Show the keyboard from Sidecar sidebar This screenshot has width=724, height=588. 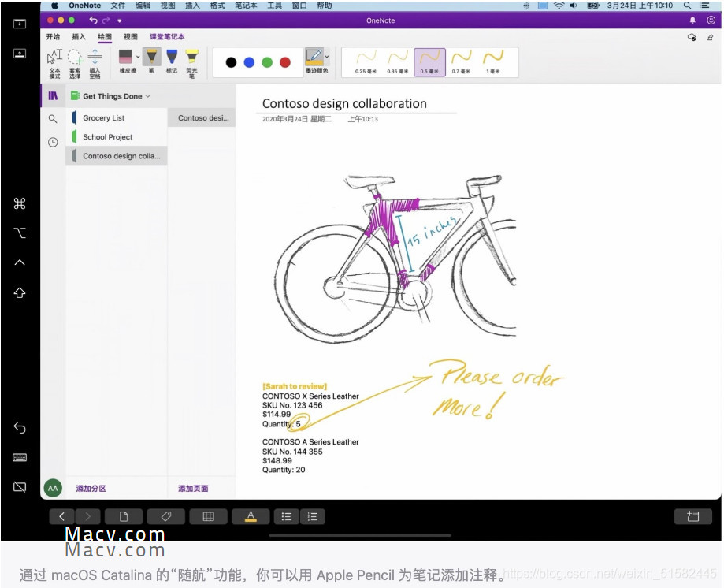(x=20, y=457)
